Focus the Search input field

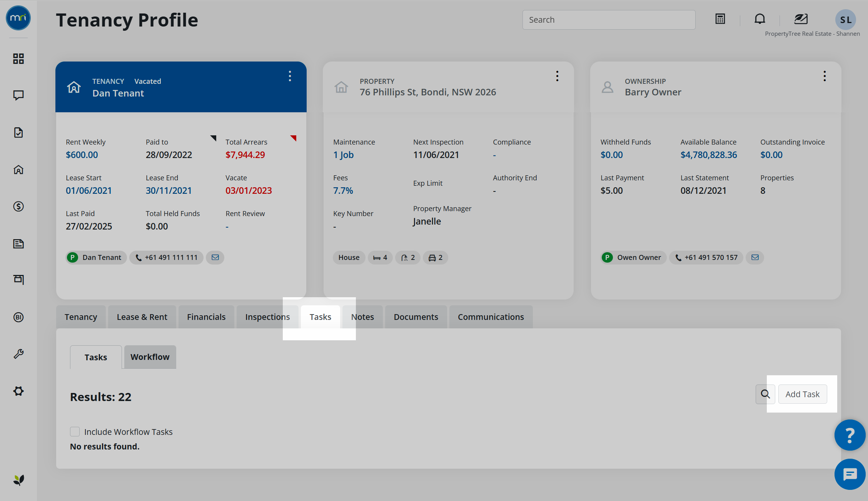click(609, 20)
